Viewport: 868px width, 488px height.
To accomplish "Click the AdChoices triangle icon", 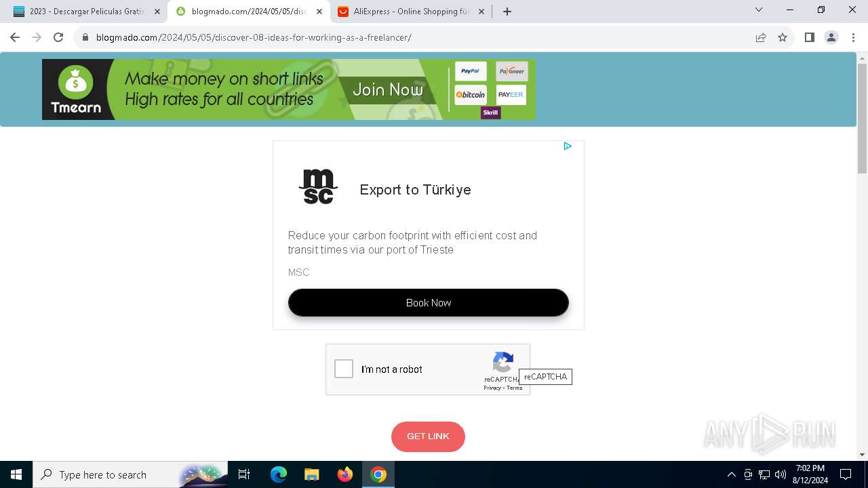I will 568,146.
